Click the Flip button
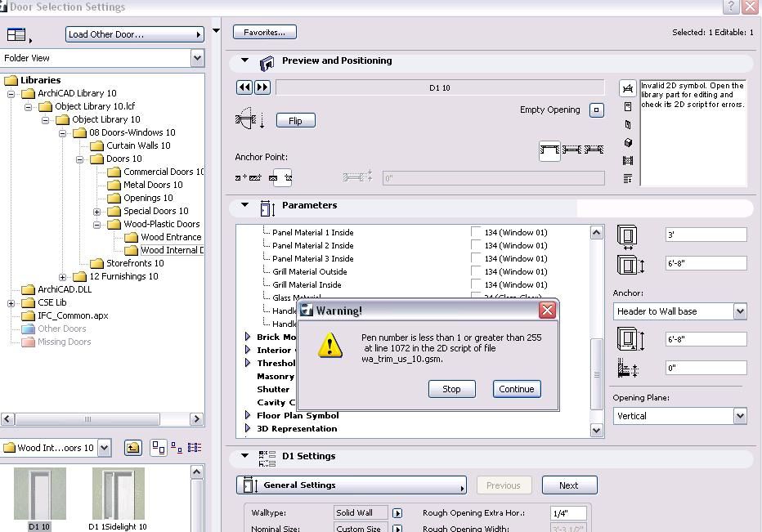 point(295,120)
